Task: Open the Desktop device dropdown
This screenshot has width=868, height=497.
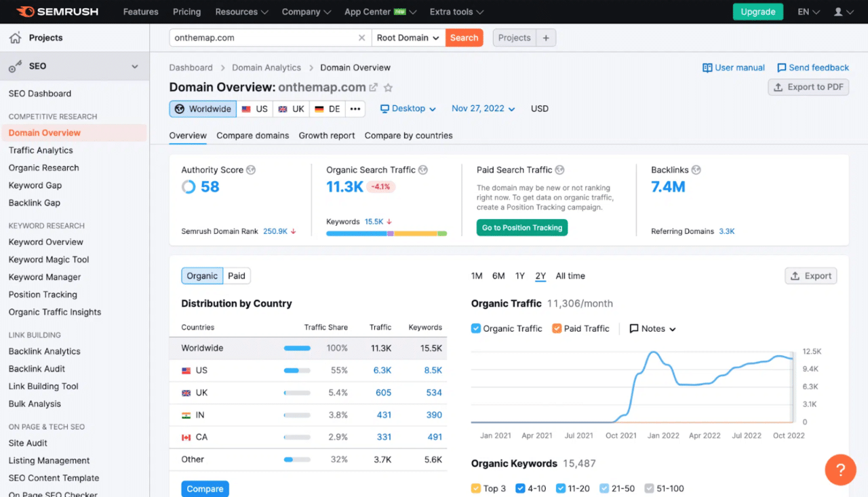Action: pyautogui.click(x=408, y=108)
